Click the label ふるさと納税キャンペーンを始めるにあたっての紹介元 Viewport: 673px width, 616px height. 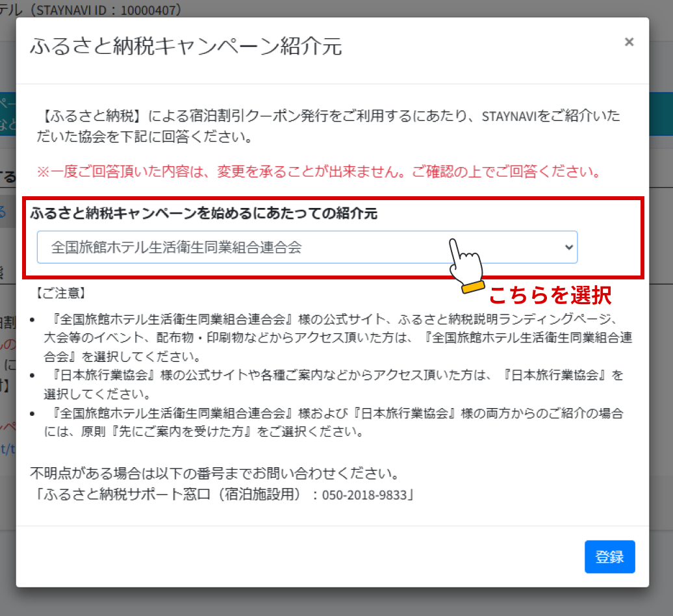tap(204, 213)
